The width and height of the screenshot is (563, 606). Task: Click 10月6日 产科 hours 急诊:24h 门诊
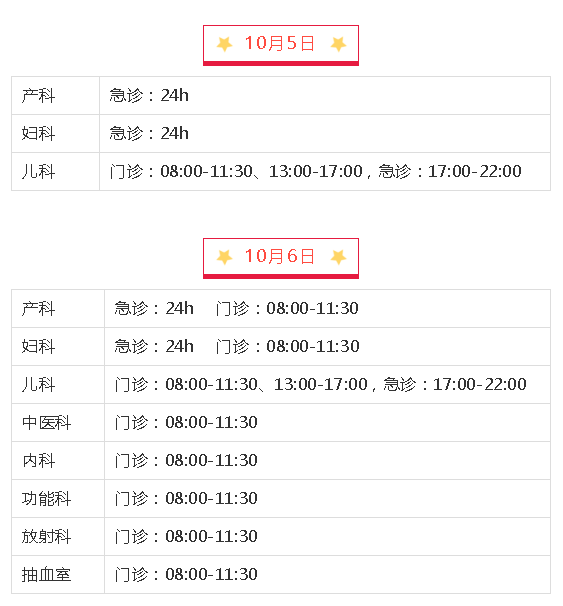tap(236, 308)
